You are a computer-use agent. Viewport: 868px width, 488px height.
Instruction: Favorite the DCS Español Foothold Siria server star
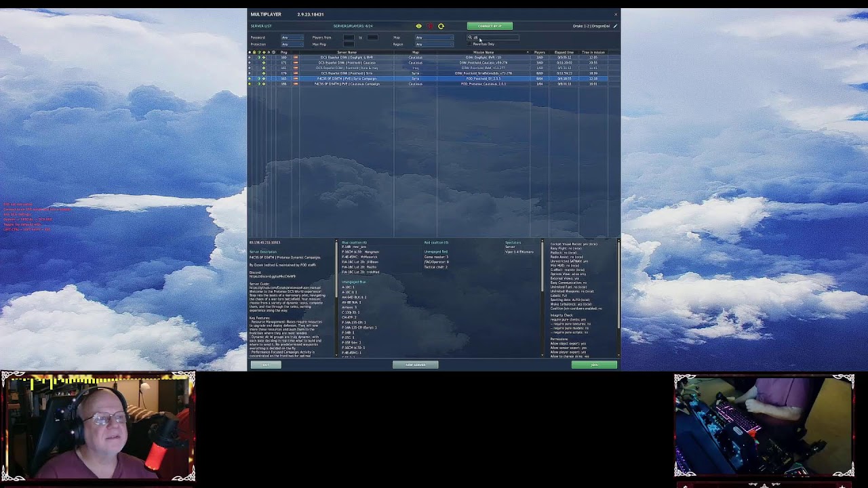coord(250,73)
